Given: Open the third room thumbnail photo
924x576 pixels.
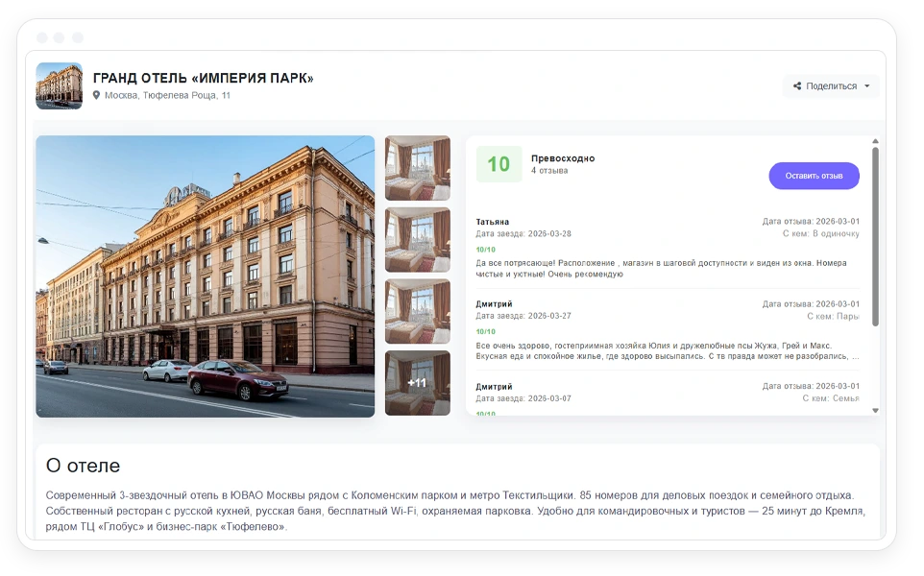Looking at the screenshot, I should pos(417,311).
